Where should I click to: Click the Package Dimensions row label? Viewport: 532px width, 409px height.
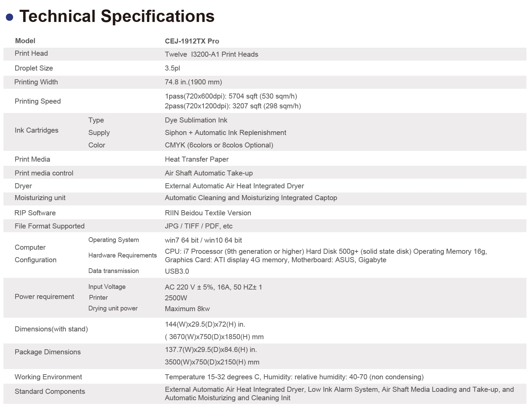[x=48, y=352]
